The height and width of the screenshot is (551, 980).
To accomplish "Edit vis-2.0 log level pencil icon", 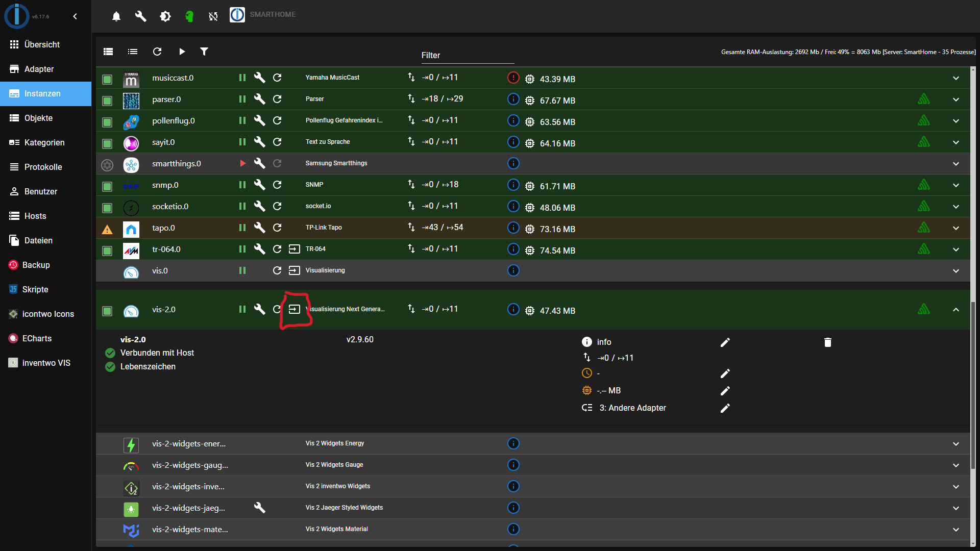I will pos(725,342).
